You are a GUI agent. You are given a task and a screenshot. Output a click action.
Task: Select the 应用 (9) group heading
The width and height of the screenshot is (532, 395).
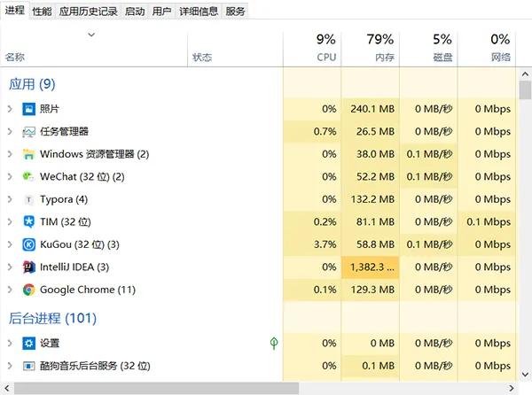(x=32, y=84)
